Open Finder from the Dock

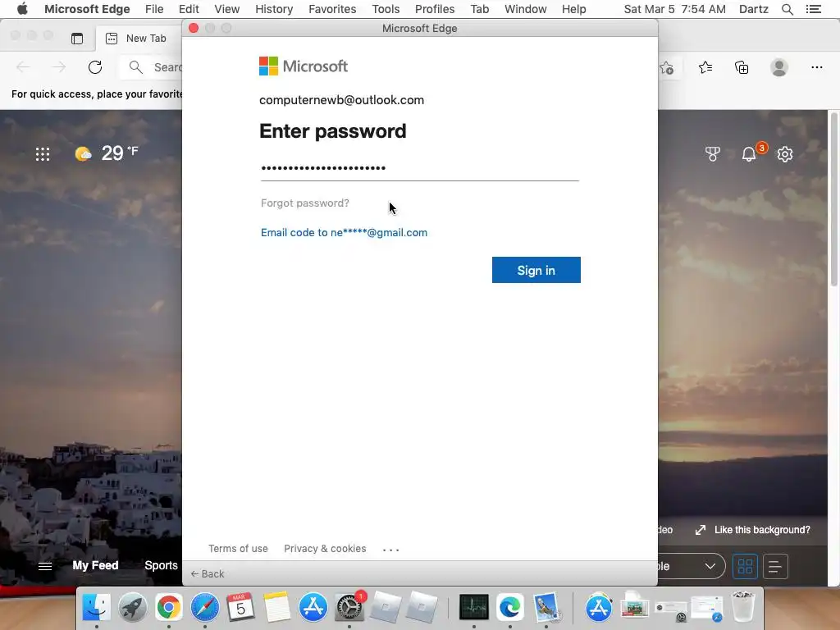[x=97, y=607]
